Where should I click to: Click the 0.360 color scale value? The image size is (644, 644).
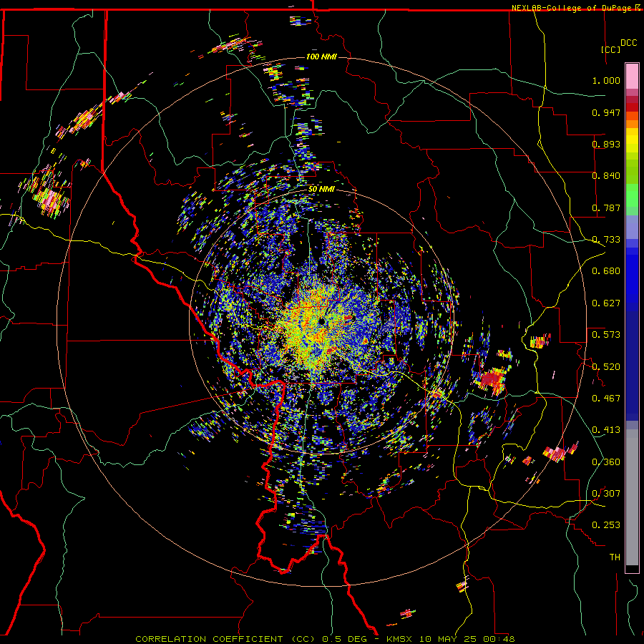606,462
